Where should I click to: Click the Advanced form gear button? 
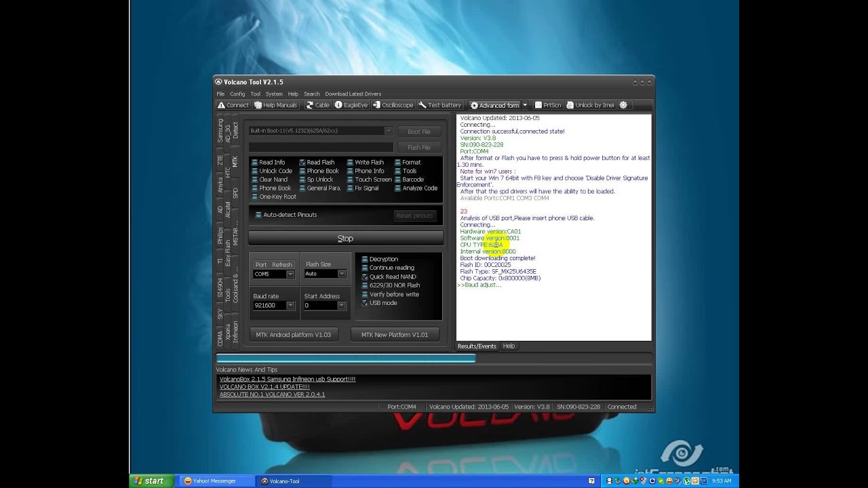494,105
